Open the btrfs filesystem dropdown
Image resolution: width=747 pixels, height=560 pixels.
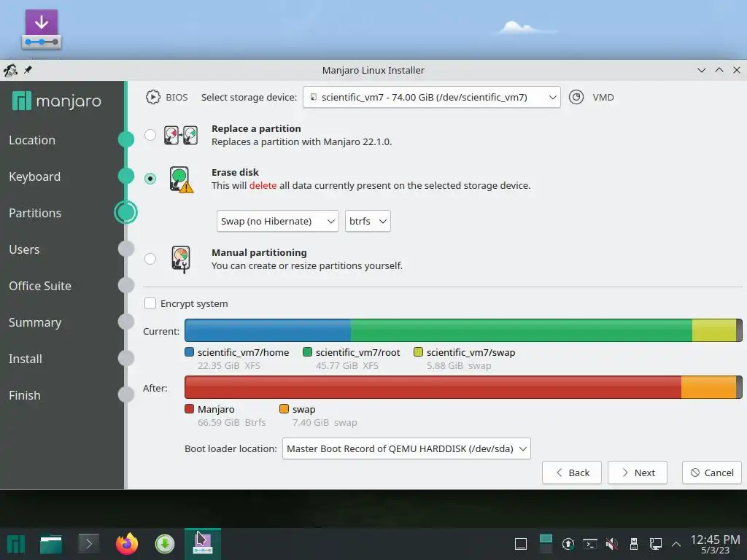pyautogui.click(x=368, y=222)
